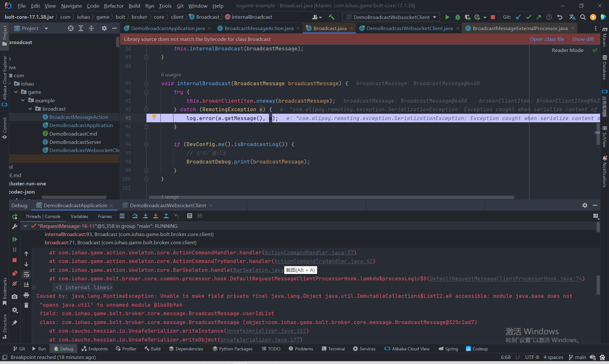The height and width of the screenshot is (364, 609).
Task: Click the Git update project arrow
Action: [518, 17]
